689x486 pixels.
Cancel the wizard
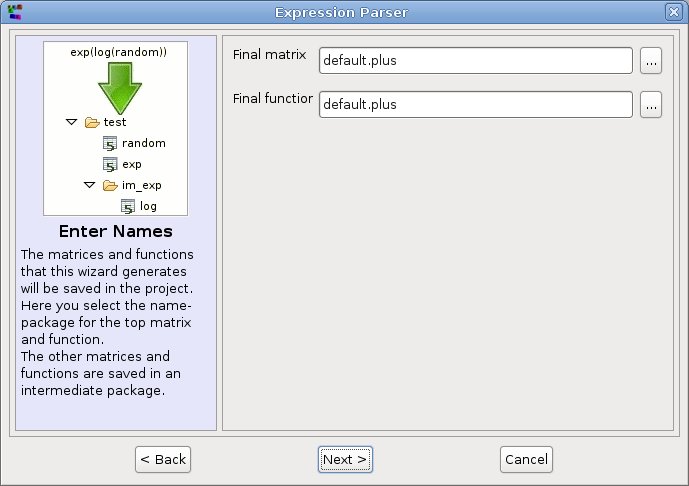pyautogui.click(x=526, y=459)
